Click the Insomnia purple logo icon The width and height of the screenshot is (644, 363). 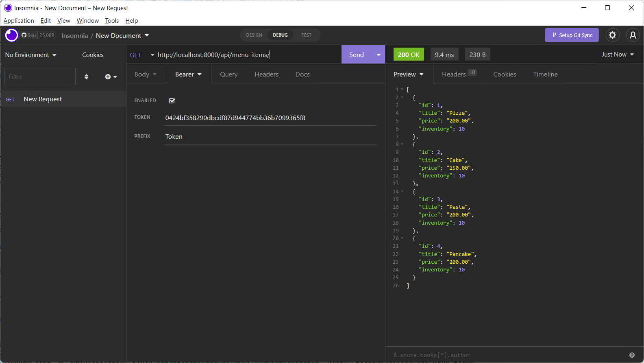[11, 35]
